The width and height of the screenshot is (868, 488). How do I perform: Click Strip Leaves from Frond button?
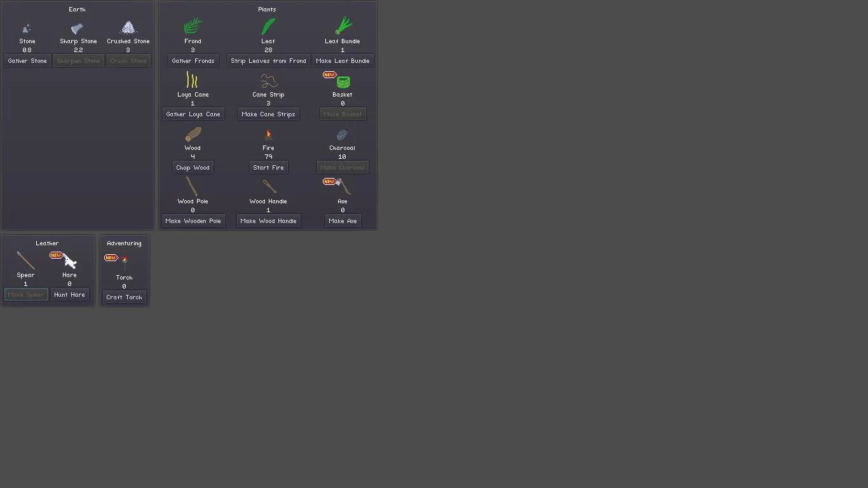coord(268,61)
